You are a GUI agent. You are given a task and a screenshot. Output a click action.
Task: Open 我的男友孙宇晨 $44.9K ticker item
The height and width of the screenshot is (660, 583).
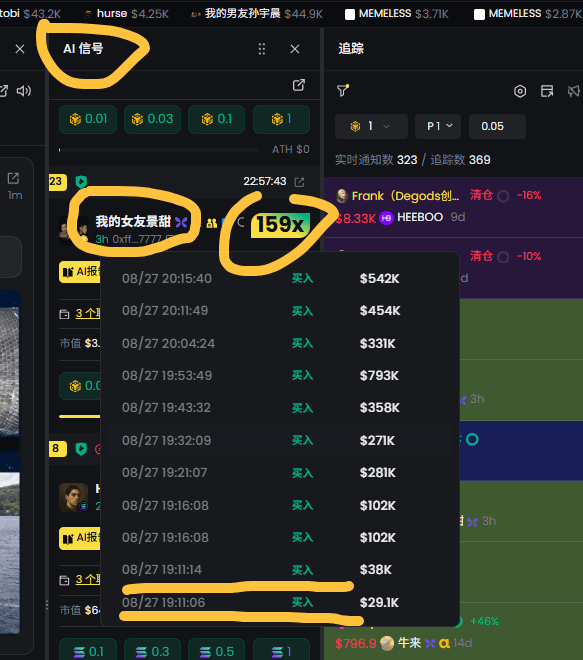coord(257,14)
